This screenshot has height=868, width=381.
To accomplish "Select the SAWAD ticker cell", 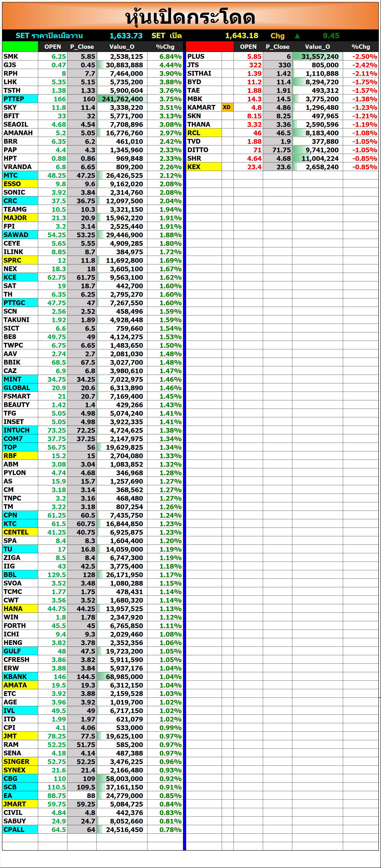I will (20, 235).
